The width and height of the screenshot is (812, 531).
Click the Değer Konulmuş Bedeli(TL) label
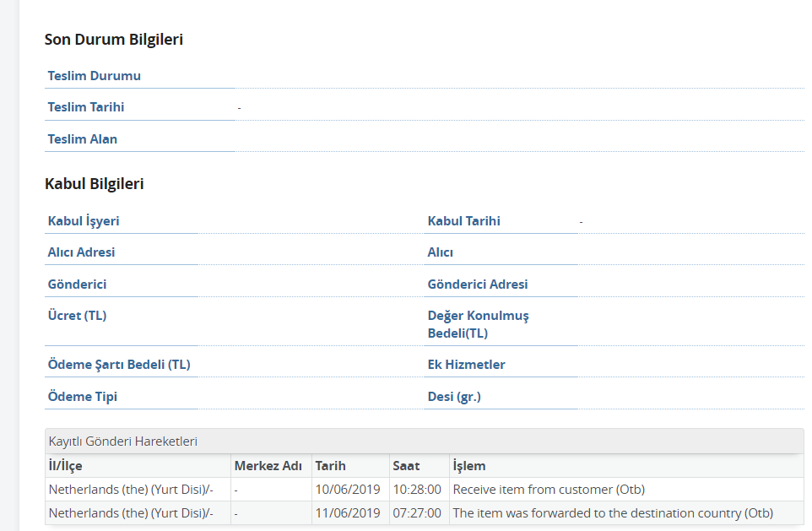click(478, 324)
